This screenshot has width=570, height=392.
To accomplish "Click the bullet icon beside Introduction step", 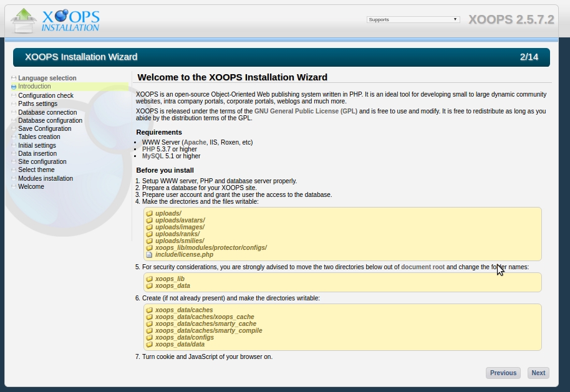I will click(14, 87).
